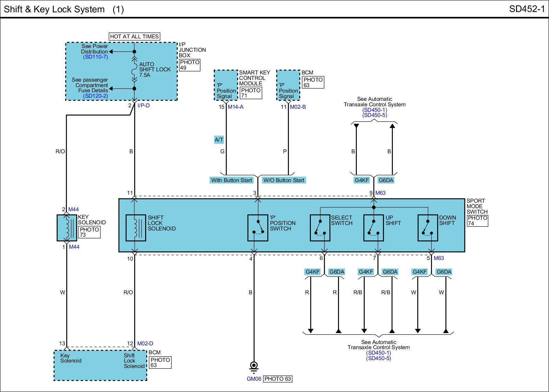549x392 pixels.
Task: Follow the bottom SD450-5 reference link
Action: (x=378, y=358)
